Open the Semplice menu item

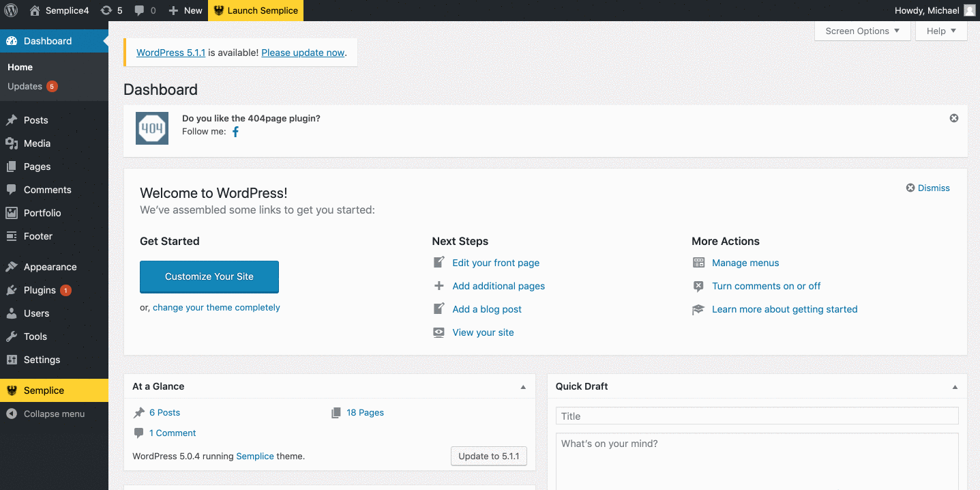44,390
